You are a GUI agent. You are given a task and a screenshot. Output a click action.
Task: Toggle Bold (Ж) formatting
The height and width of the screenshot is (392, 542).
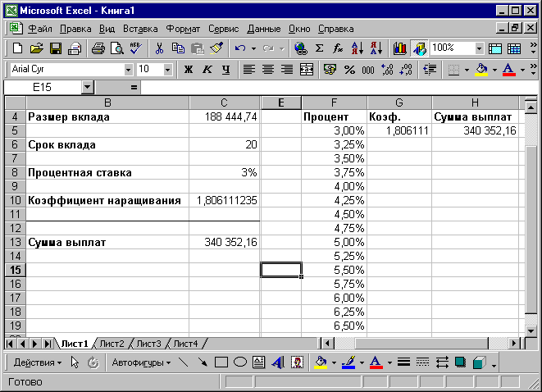tap(189, 70)
